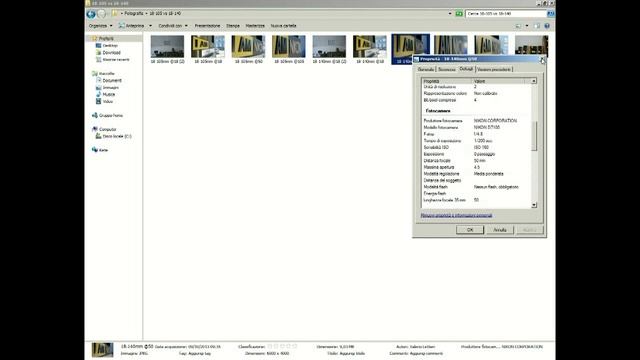The image size is (640, 360).
Task: Select Download in the favorites sidebar
Action: 111,53
